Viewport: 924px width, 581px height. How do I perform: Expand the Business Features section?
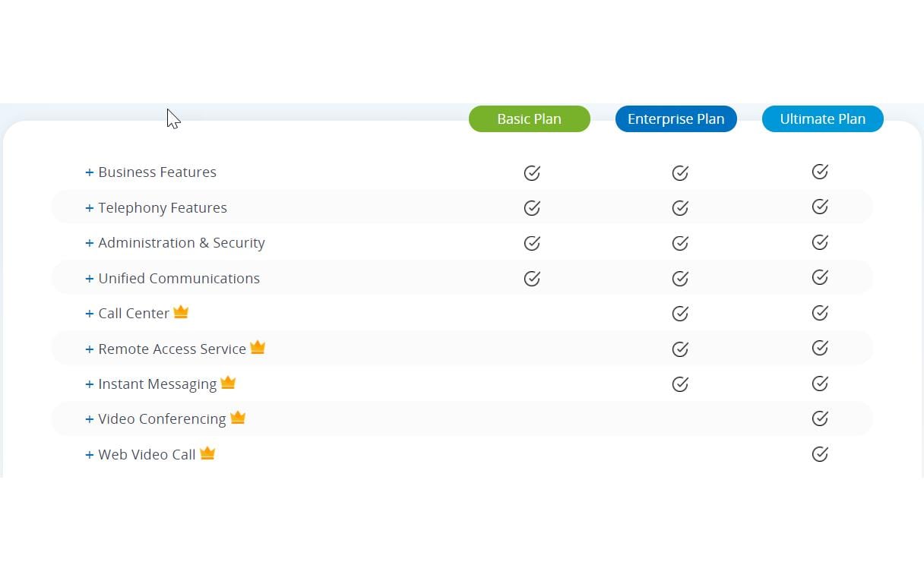[90, 172]
